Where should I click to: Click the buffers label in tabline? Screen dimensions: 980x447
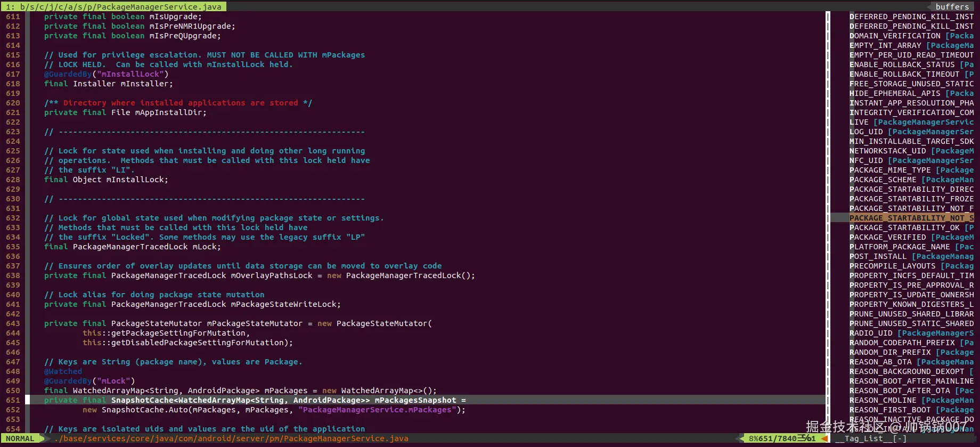click(952, 7)
